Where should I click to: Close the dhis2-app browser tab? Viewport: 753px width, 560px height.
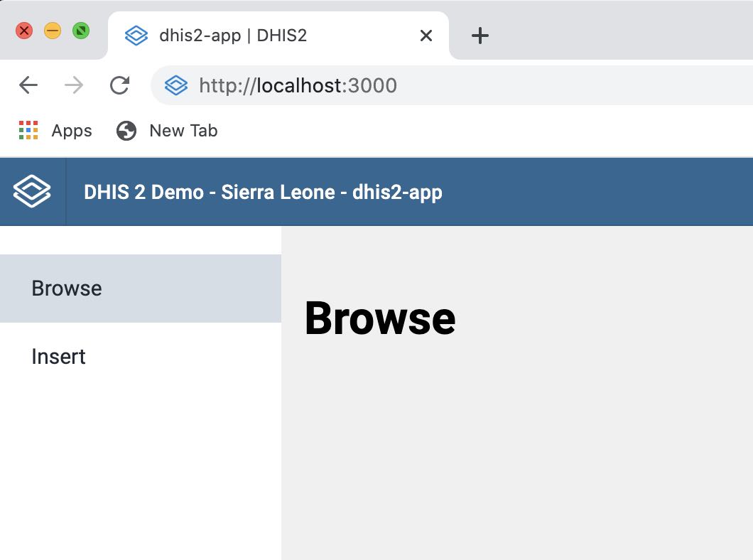pyautogui.click(x=426, y=36)
